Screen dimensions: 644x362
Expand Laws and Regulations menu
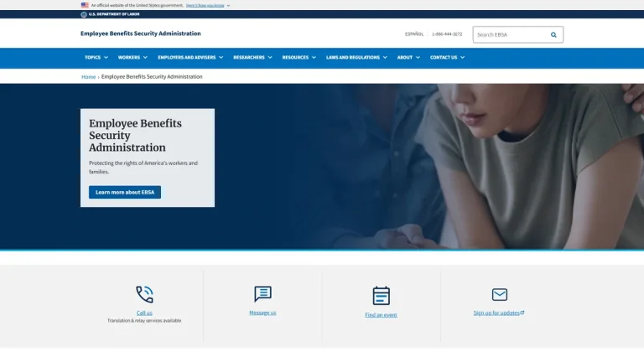(x=356, y=58)
